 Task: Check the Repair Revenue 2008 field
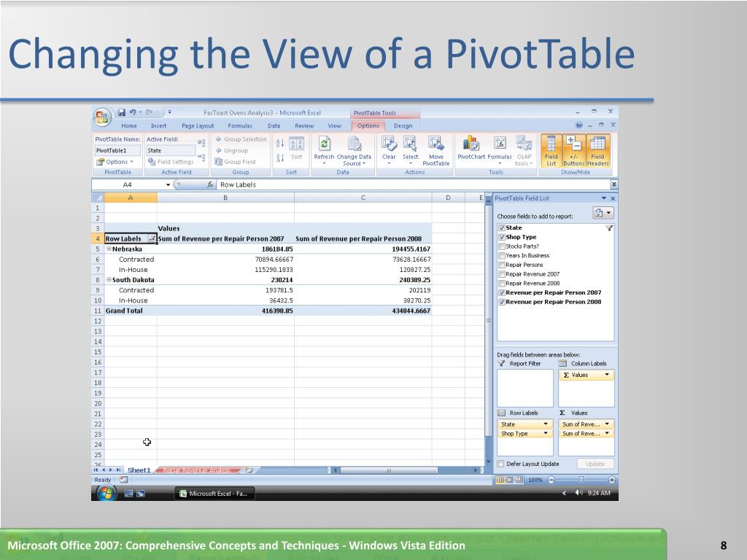[502, 284]
